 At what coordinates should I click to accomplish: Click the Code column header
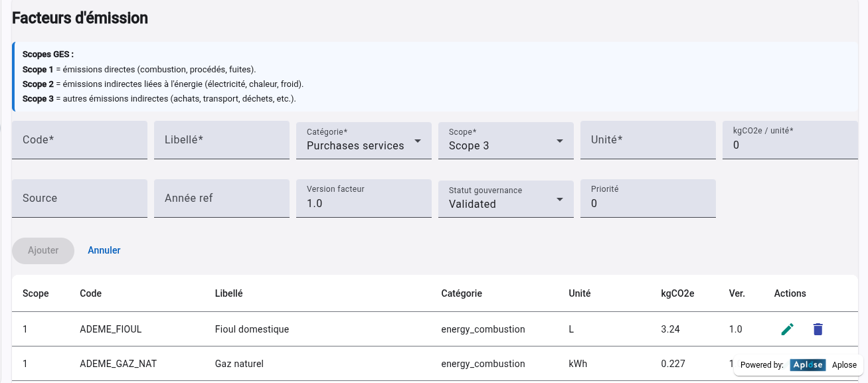tap(90, 293)
